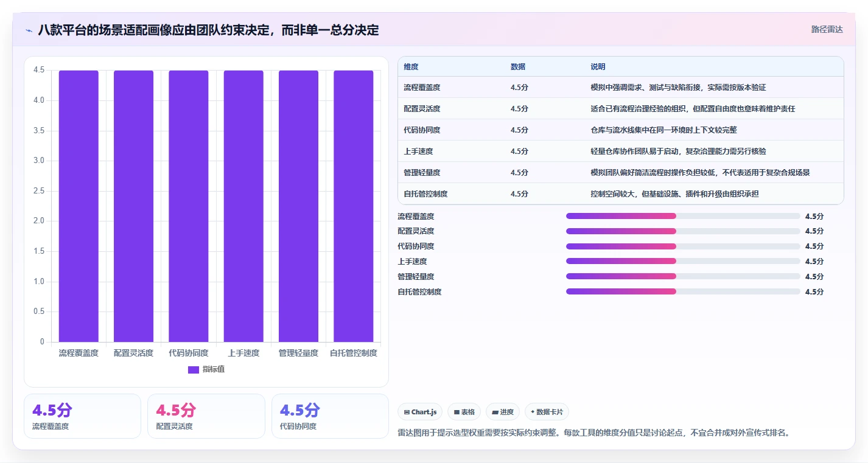Click the description starting with 控制空间较大

674,194
